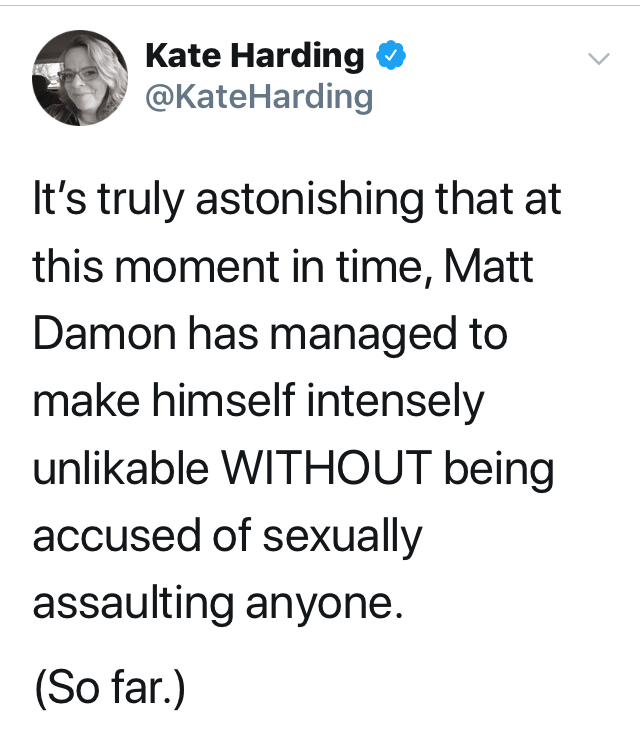Click the name 'Matt' in the tweet
Screen dimensions: 640x735
click(489, 266)
